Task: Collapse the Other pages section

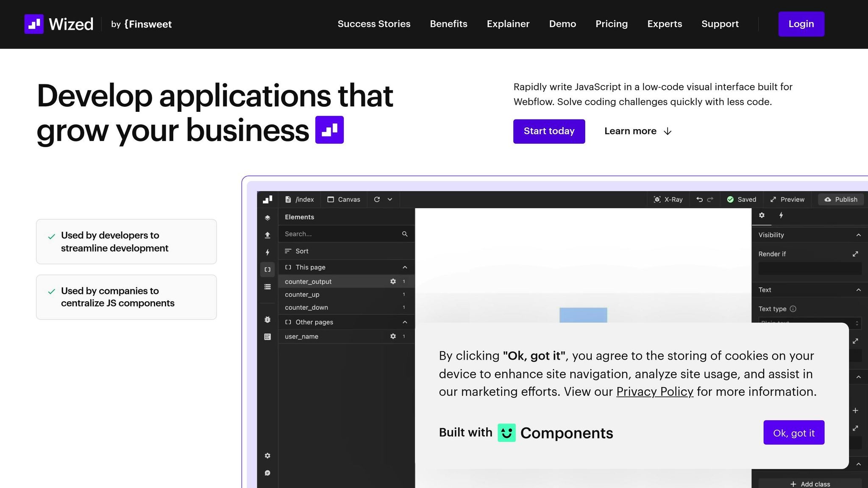Action: coord(405,322)
